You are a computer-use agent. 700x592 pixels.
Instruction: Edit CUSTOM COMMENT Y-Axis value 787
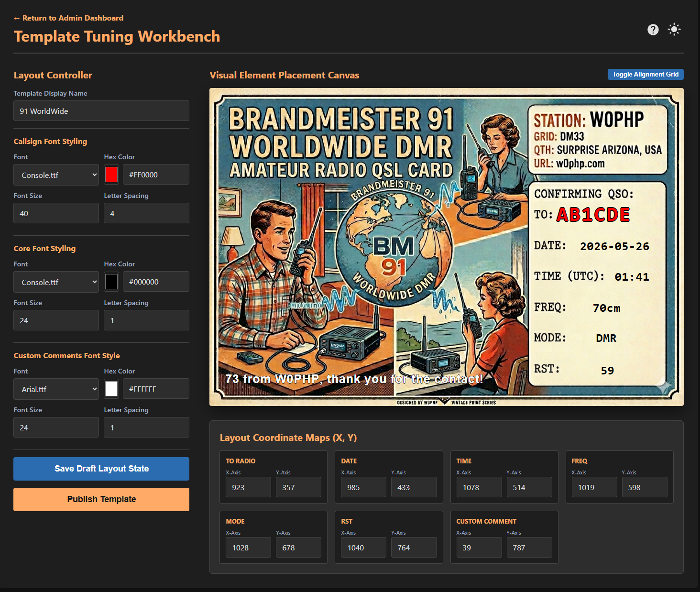pyautogui.click(x=529, y=548)
